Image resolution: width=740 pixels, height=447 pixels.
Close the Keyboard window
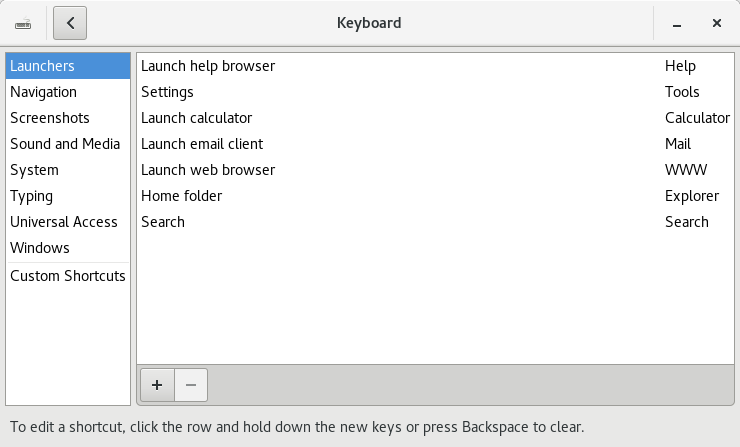click(717, 22)
